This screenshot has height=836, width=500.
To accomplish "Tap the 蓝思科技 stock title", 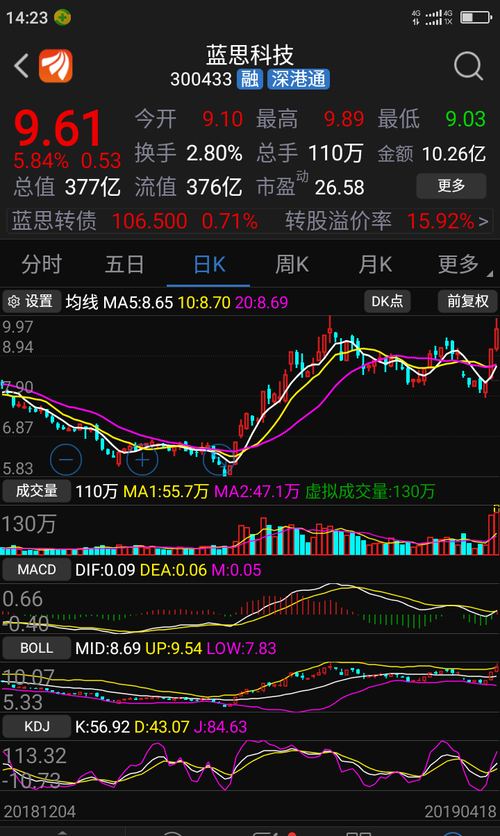I will (249, 55).
